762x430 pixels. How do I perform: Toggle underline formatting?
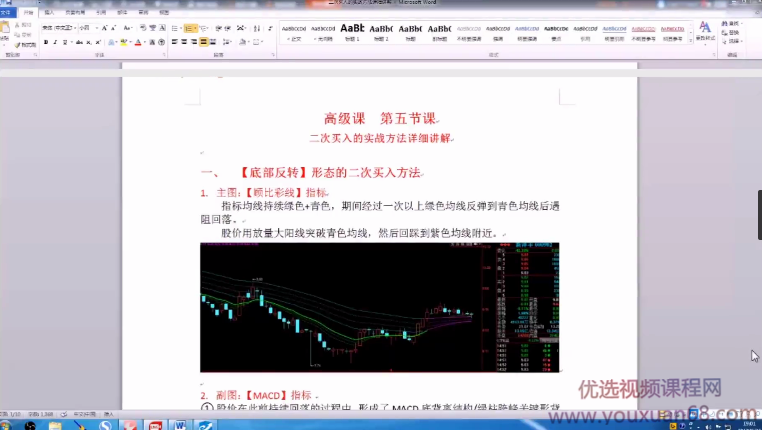[65, 42]
